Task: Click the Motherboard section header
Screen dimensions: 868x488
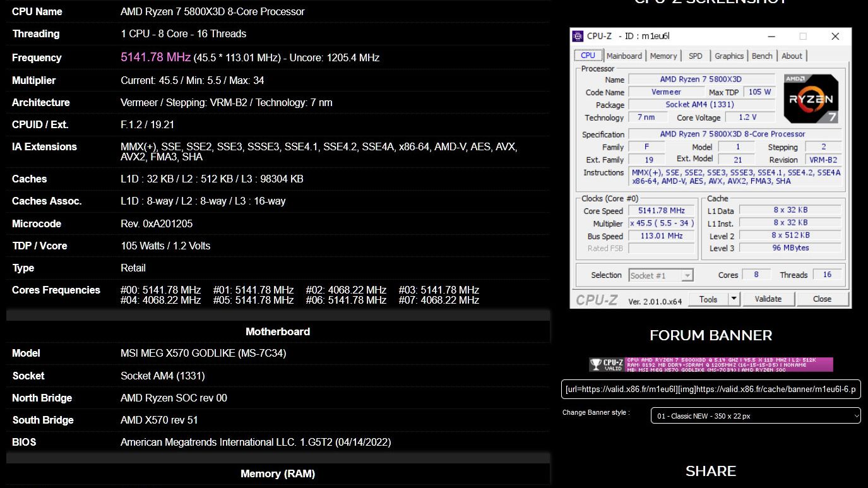Action: 278,332
